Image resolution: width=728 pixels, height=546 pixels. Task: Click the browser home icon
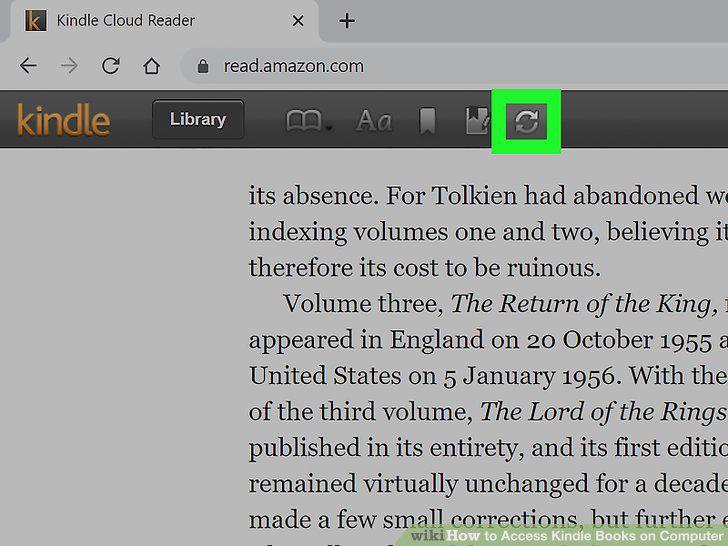(x=151, y=66)
